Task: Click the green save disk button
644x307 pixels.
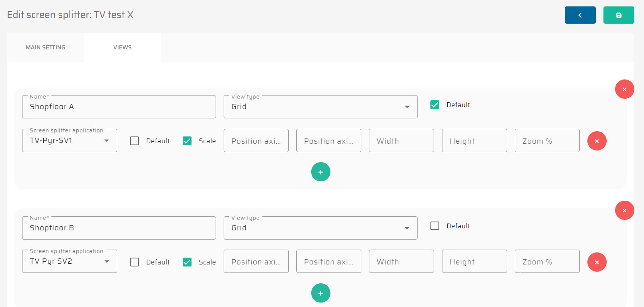Action: coord(618,15)
